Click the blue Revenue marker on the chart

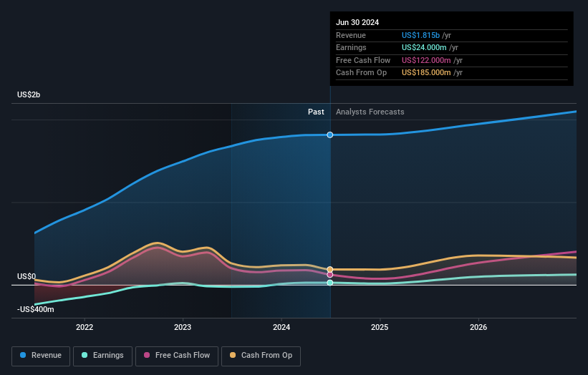[329, 135]
